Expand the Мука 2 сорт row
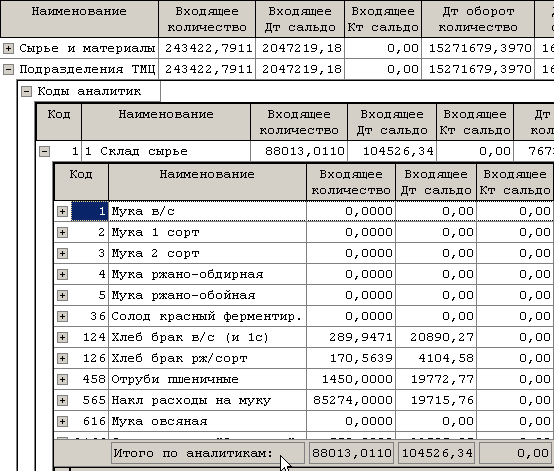The width and height of the screenshot is (554, 471). [x=62, y=254]
